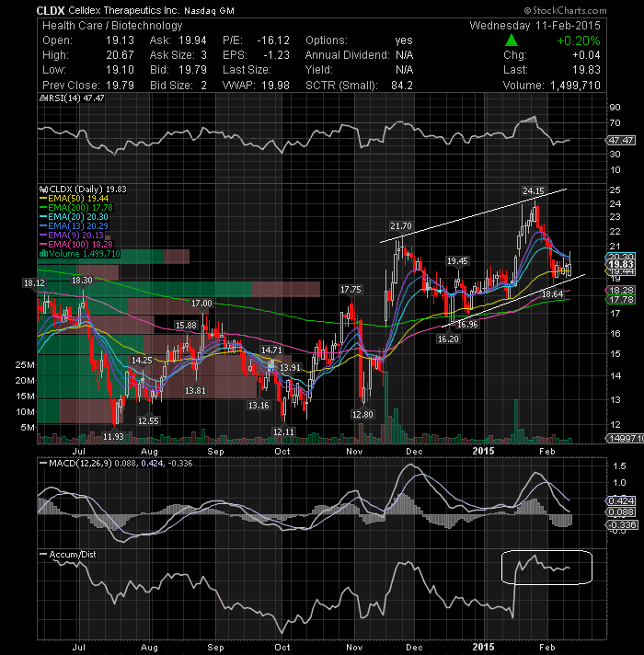
Task: Select the EMA(100) 18.28 legend entry
Action: 76,245
